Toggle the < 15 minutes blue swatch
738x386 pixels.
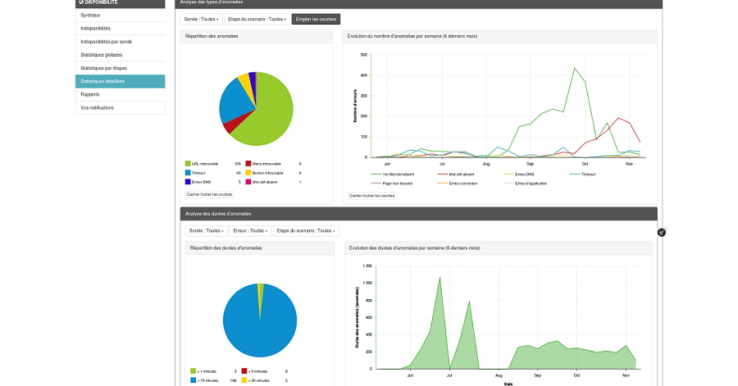click(x=193, y=380)
